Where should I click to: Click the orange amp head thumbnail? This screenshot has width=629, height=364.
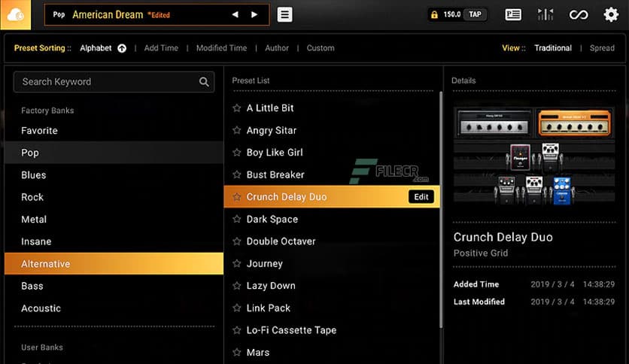click(x=574, y=123)
